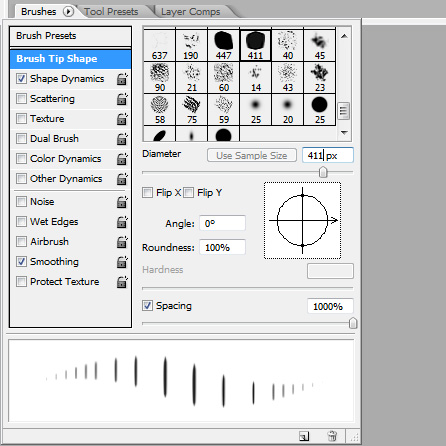Select the 14 brush tip thumbnail
The image size is (446, 446).
coord(256,77)
